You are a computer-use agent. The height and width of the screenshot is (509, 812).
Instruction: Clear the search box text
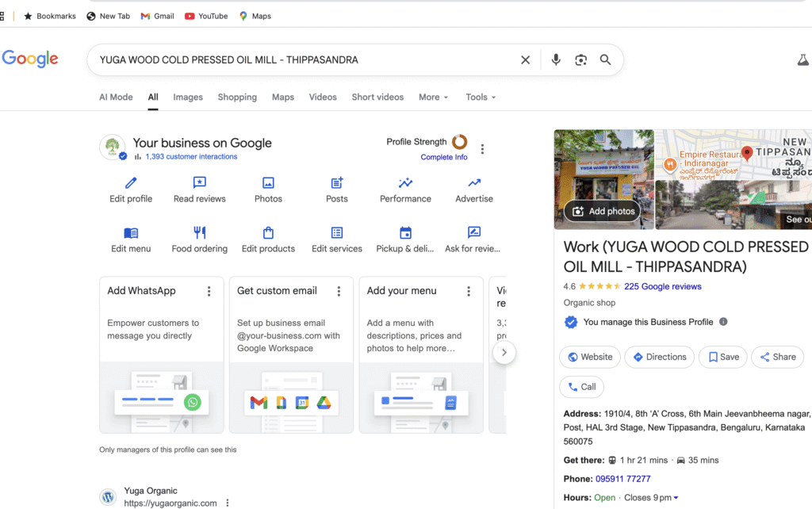click(525, 60)
